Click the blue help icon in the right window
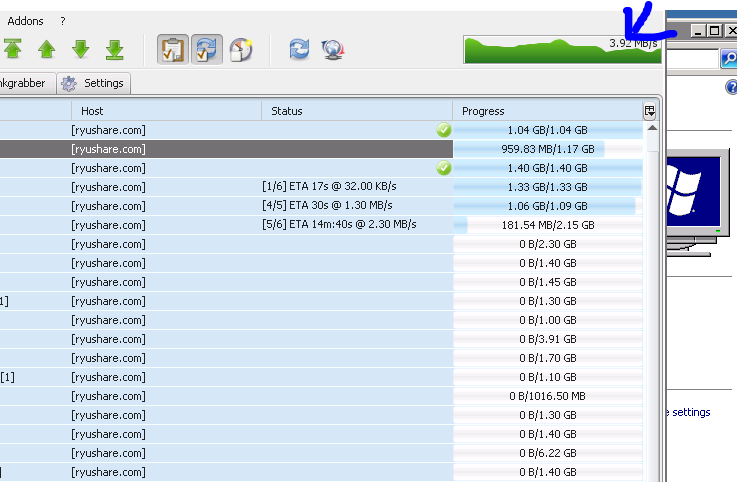The image size is (737, 482). point(731,87)
